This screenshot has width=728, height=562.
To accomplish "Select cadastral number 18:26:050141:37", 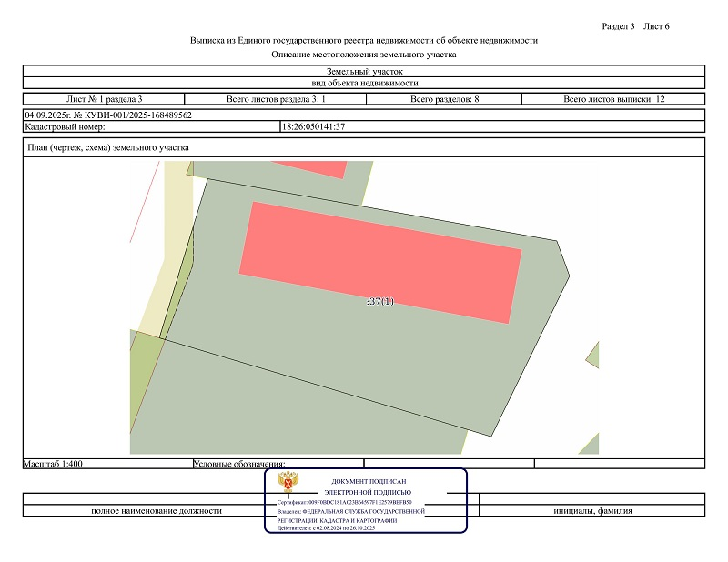I will click(314, 126).
